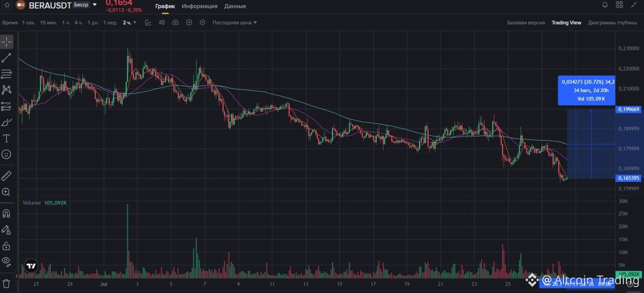This screenshot has height=293, width=644.
Task: Select the brush drawing tool
Action: pos(7,122)
